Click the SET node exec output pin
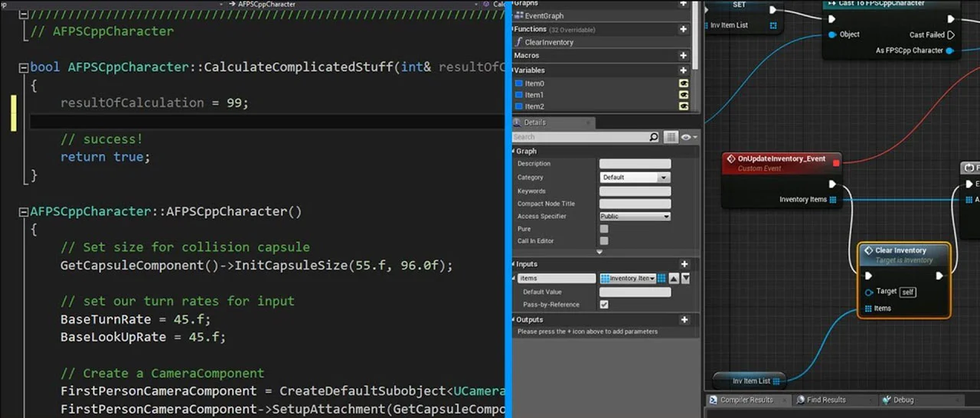Screen dimensions: 980x418 point(773,10)
